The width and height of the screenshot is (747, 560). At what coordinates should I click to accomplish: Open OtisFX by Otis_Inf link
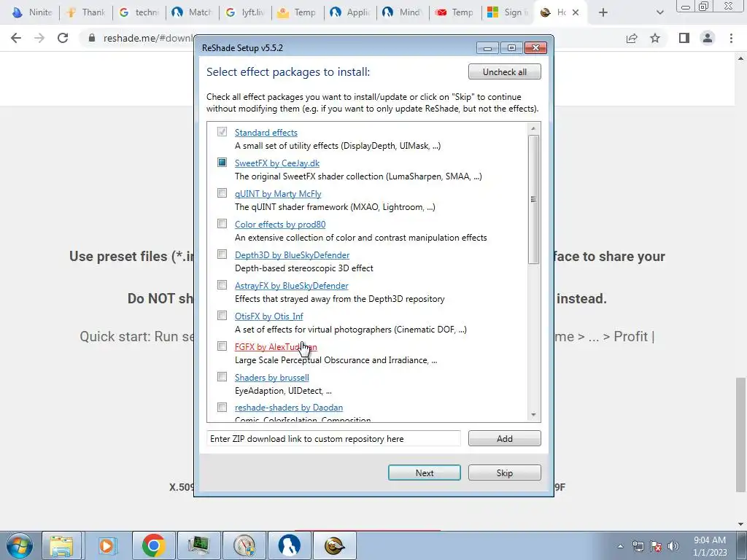point(268,316)
